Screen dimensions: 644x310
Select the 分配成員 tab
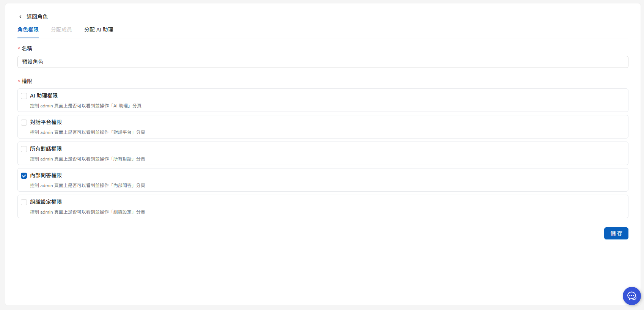coord(61,30)
